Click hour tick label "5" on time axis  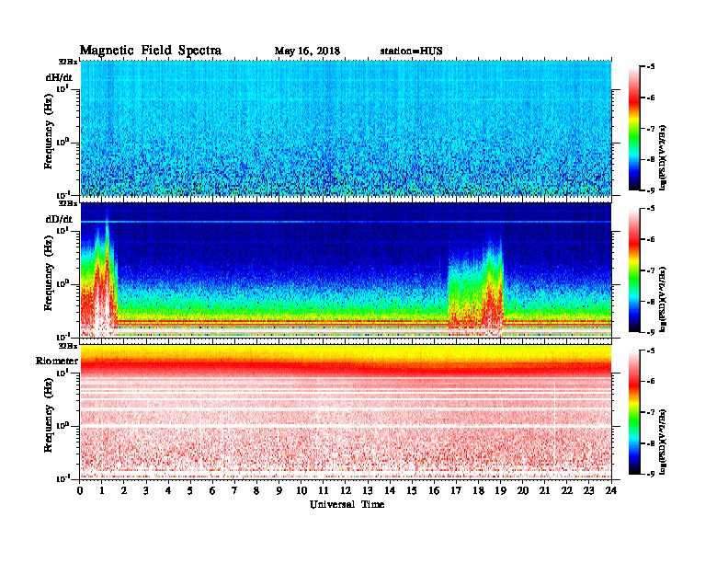click(190, 490)
